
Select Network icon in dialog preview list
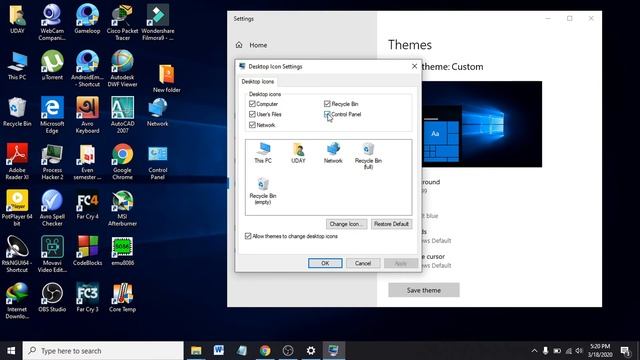(333, 153)
